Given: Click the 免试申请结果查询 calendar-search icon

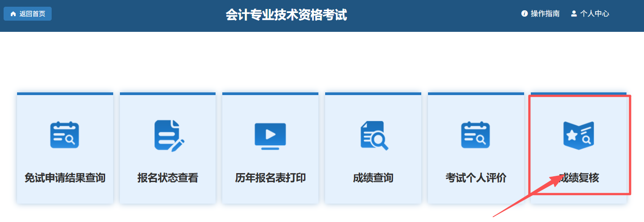Looking at the screenshot, I should click(x=65, y=135).
